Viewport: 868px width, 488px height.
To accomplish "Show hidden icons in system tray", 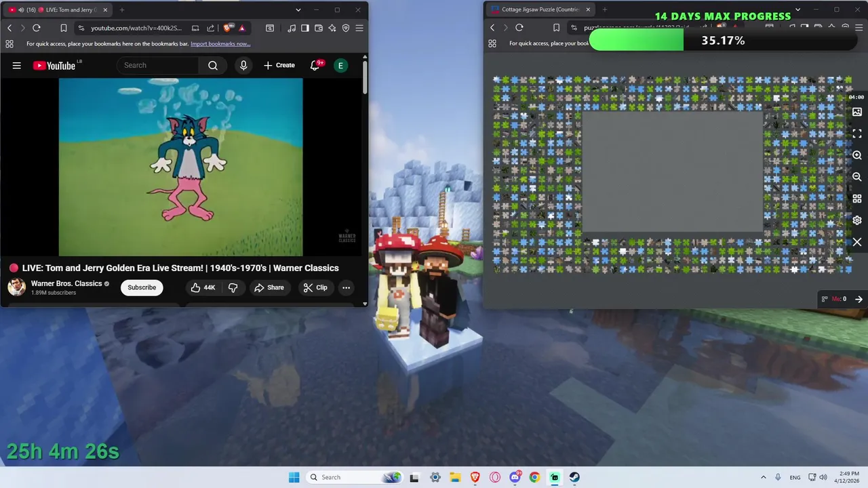I will point(764,477).
